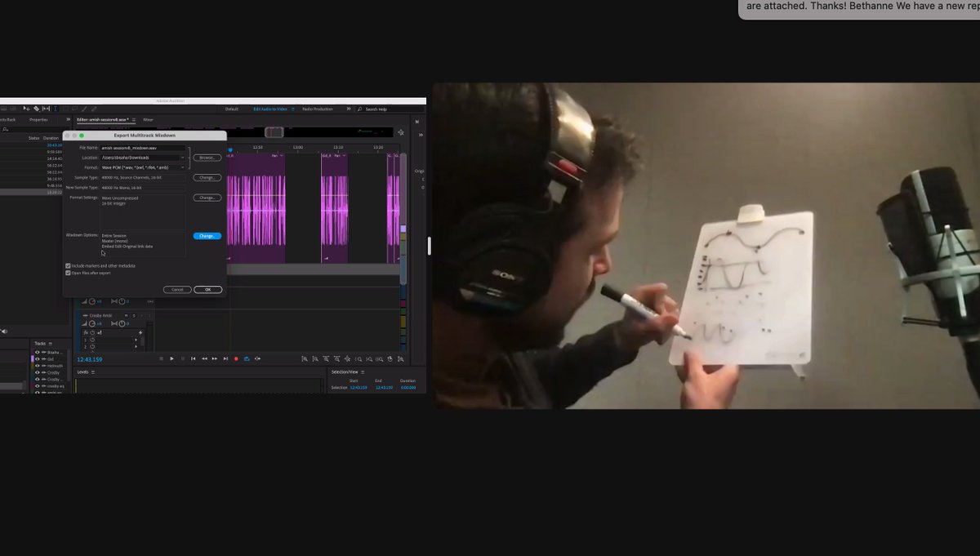The height and width of the screenshot is (556, 980).
Task: Expand effect slot 2 arrow
Action: tap(136, 347)
